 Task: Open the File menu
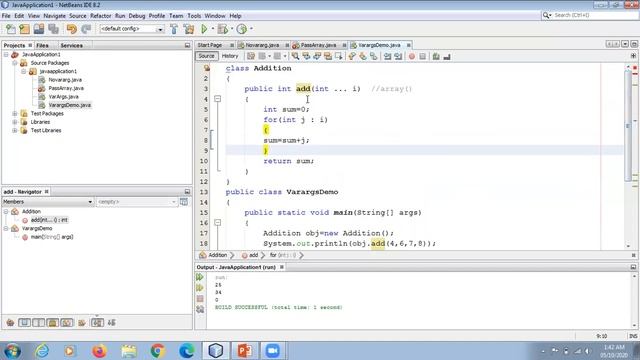point(6,16)
